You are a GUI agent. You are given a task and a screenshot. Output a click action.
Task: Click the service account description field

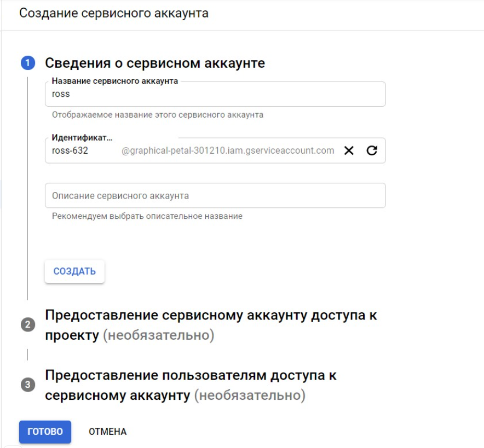[x=215, y=195]
